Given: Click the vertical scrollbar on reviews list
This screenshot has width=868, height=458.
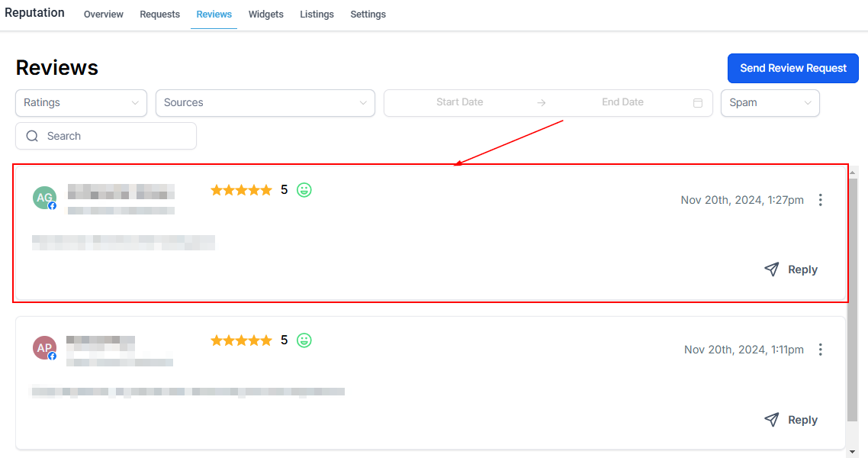Looking at the screenshot, I should [852, 298].
